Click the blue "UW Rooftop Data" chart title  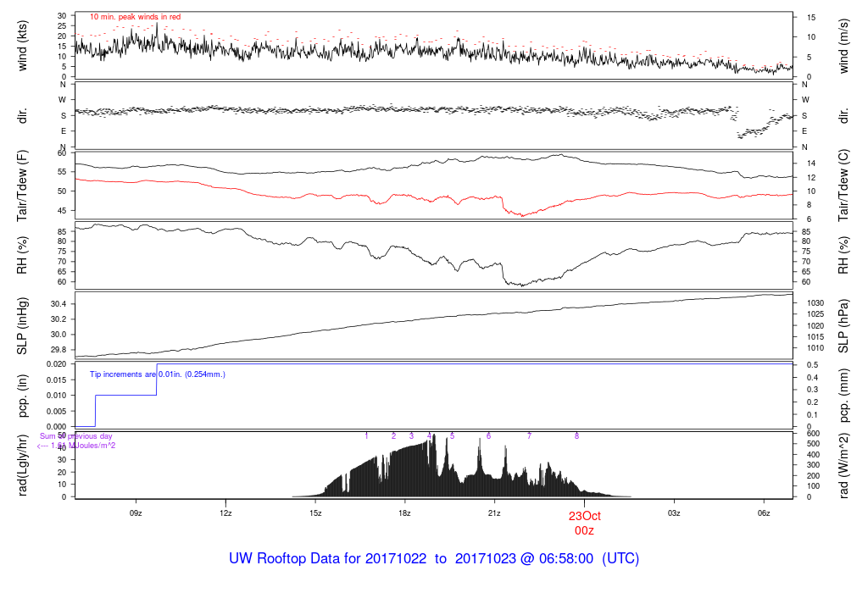(x=434, y=559)
